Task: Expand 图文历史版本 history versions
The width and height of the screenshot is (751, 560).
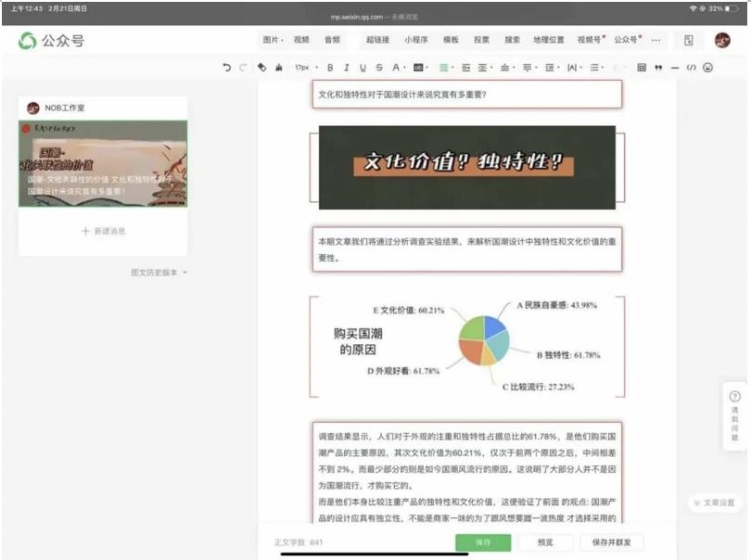Action: click(x=159, y=273)
